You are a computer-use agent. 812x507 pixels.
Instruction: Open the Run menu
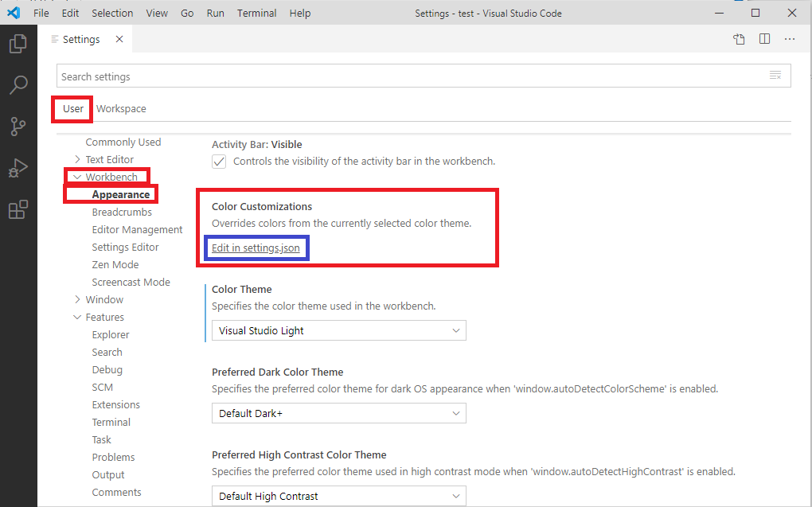click(x=216, y=13)
